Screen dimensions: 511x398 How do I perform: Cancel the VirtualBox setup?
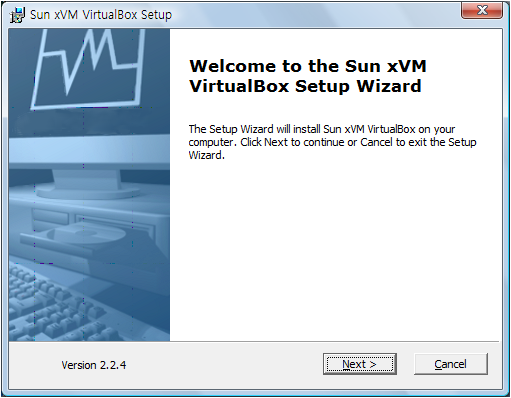click(x=451, y=364)
